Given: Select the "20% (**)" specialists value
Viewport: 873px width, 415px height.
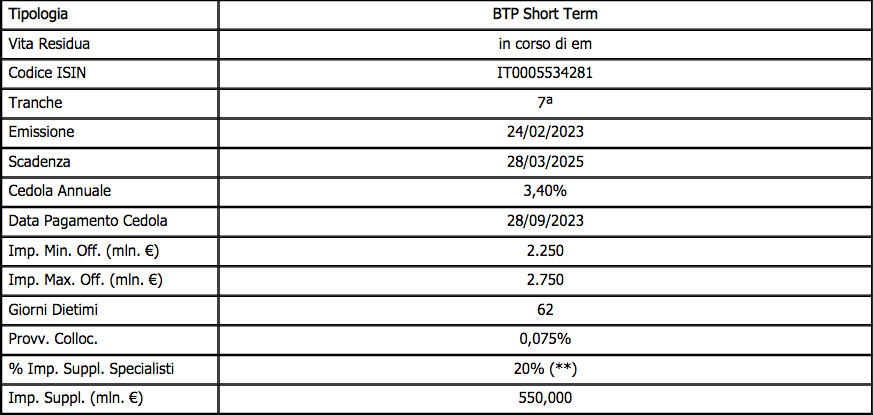Looking at the screenshot, I should (545, 369).
